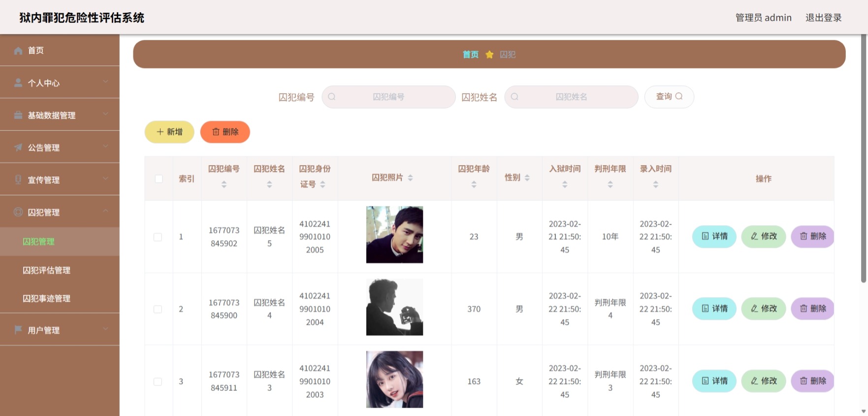Expand 用户管理 menu chevron

pos(105,329)
